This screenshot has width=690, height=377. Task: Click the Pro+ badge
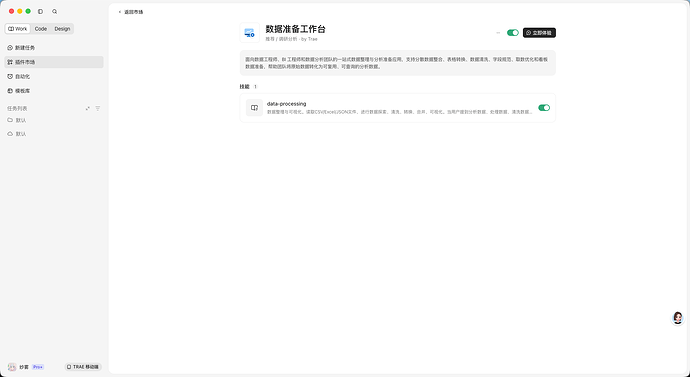coord(38,367)
